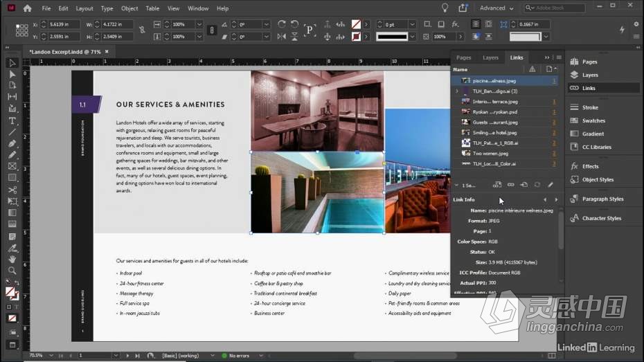Toggle constrain scaling proportions link
Image resolution: width=644 pixels, height=362 pixels.
click(212, 30)
